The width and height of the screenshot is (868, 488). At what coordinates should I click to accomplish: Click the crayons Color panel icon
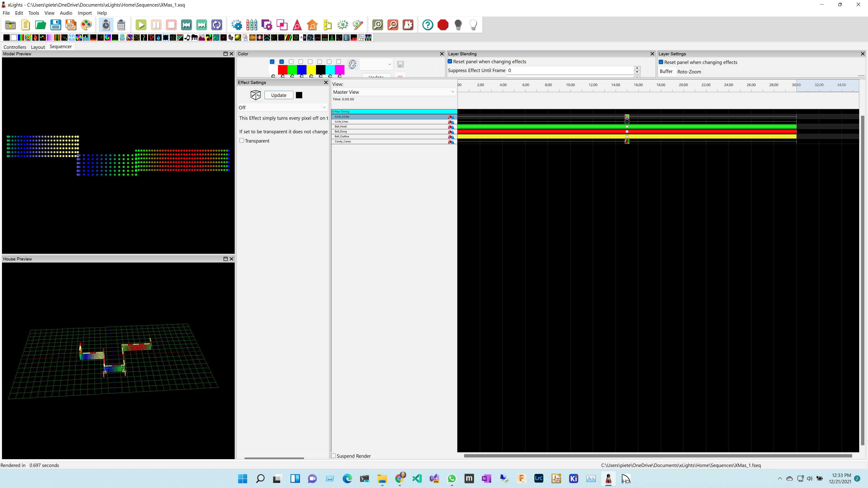click(x=251, y=25)
